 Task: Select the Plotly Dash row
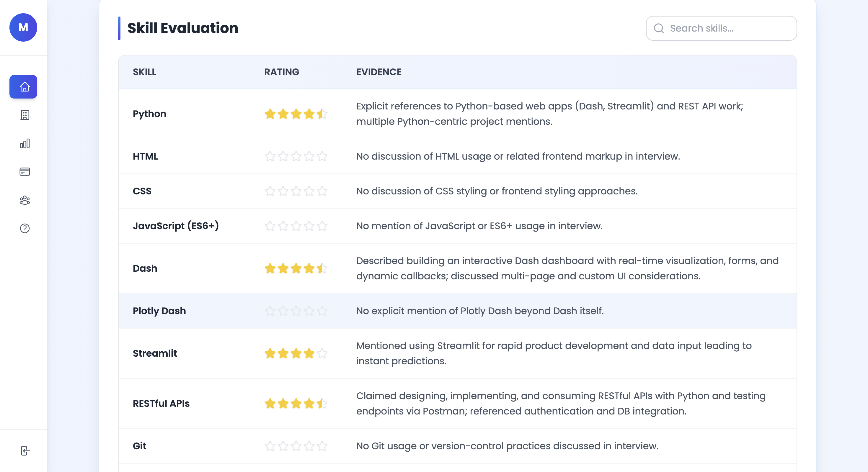tap(159, 311)
